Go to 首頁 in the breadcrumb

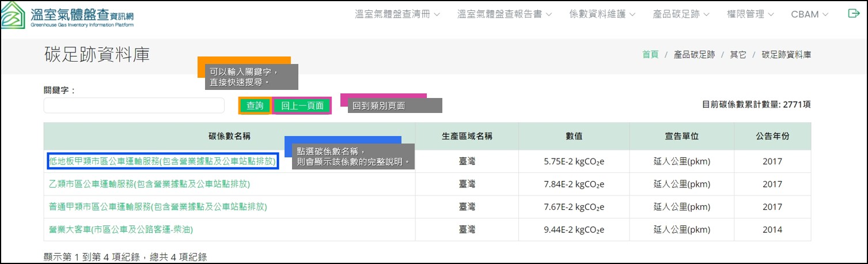(x=650, y=55)
